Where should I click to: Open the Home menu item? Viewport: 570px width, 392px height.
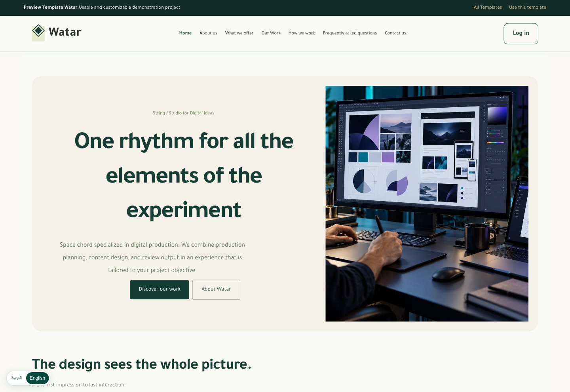[185, 33]
